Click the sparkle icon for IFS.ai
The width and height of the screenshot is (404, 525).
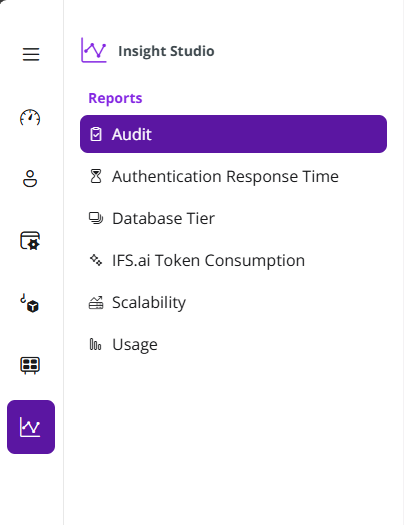pyautogui.click(x=96, y=260)
